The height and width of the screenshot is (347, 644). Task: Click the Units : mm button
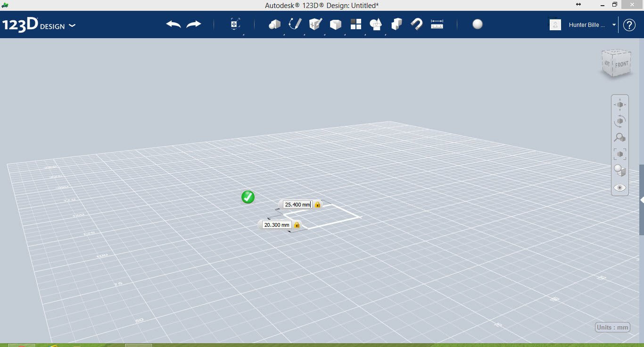coord(613,327)
